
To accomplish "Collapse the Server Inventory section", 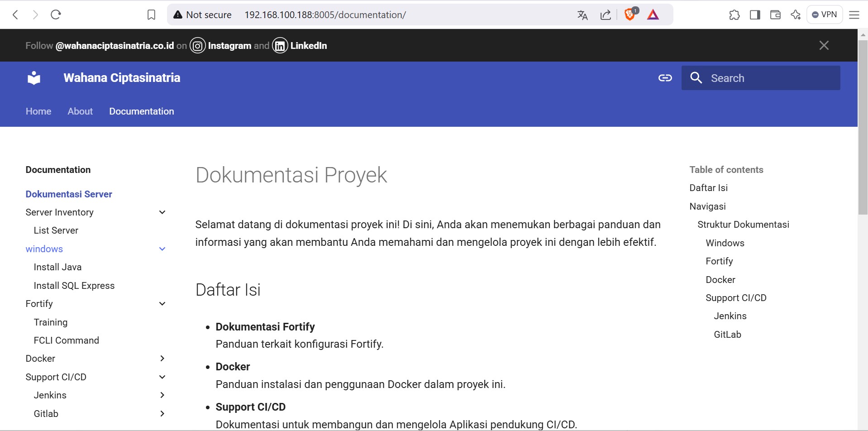I will tap(162, 212).
